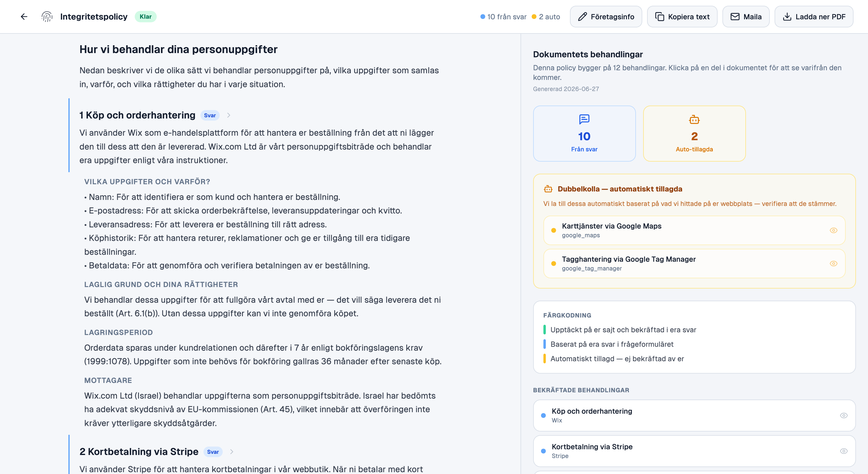
Task: Copy the policy with Kopiera text
Action: click(682, 17)
